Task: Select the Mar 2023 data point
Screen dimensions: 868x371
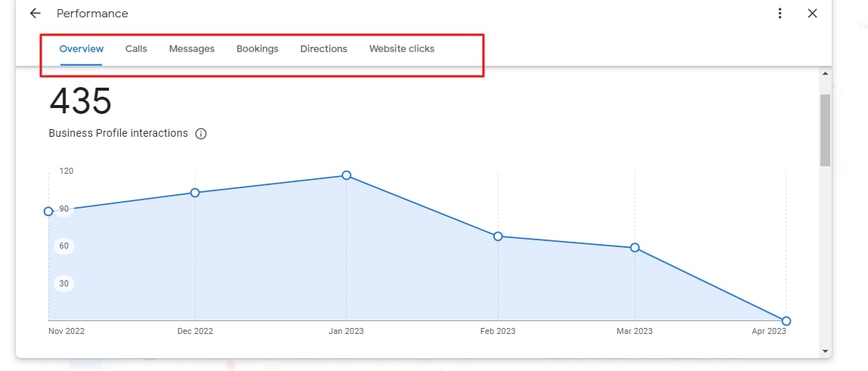Action: pos(635,248)
